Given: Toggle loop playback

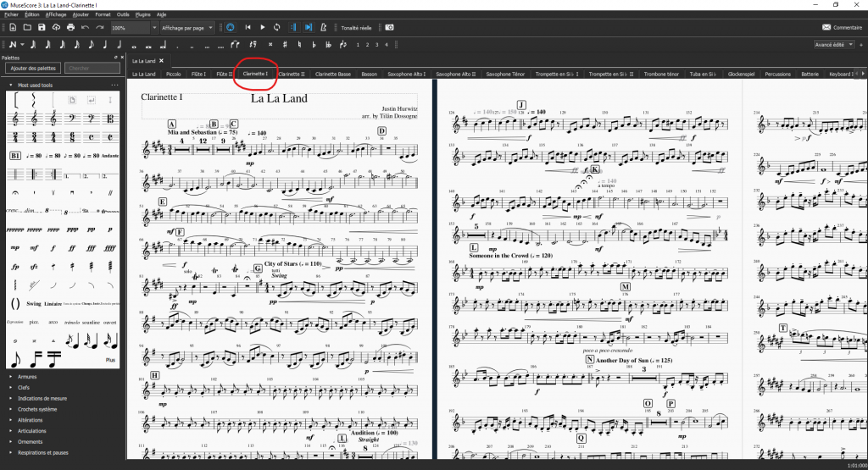Looking at the screenshot, I should pos(277,27).
